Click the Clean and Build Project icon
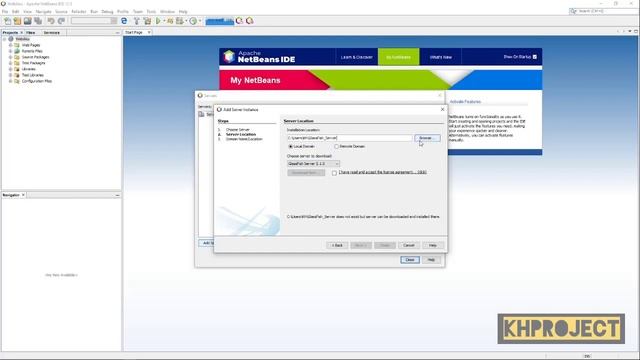The height and width of the screenshot is (360, 640). (x=147, y=21)
